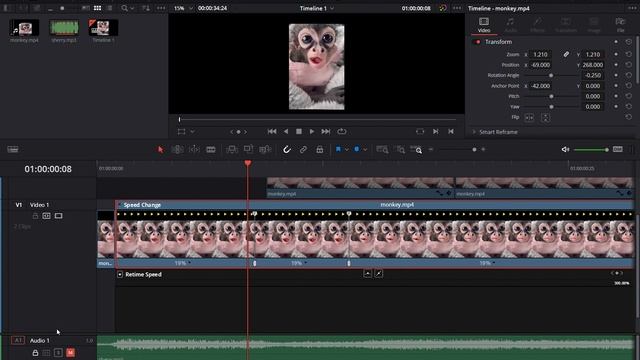Adjust the Rotation Angle slider
The width and height of the screenshot is (640, 360).
551,76
